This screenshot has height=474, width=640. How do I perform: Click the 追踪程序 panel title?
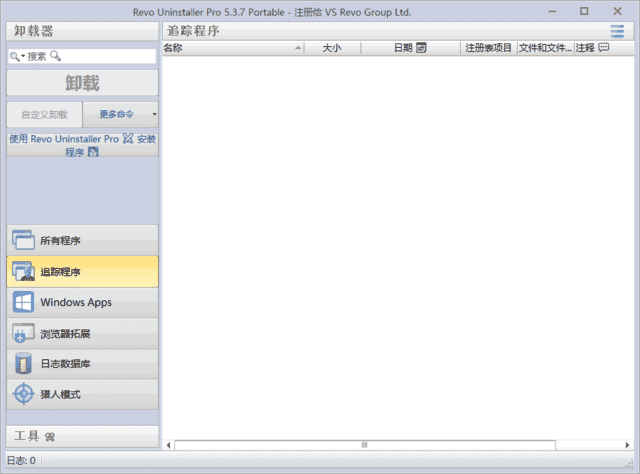tap(193, 31)
